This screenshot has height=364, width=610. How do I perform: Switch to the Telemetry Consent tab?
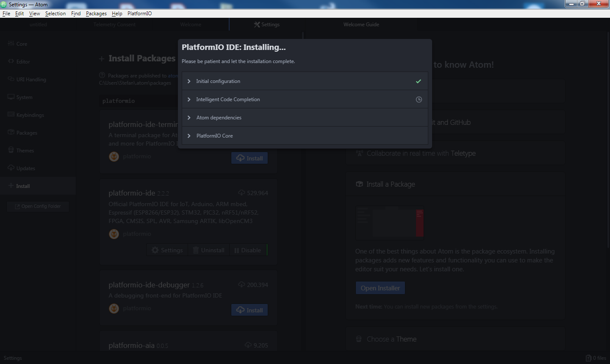click(x=114, y=25)
